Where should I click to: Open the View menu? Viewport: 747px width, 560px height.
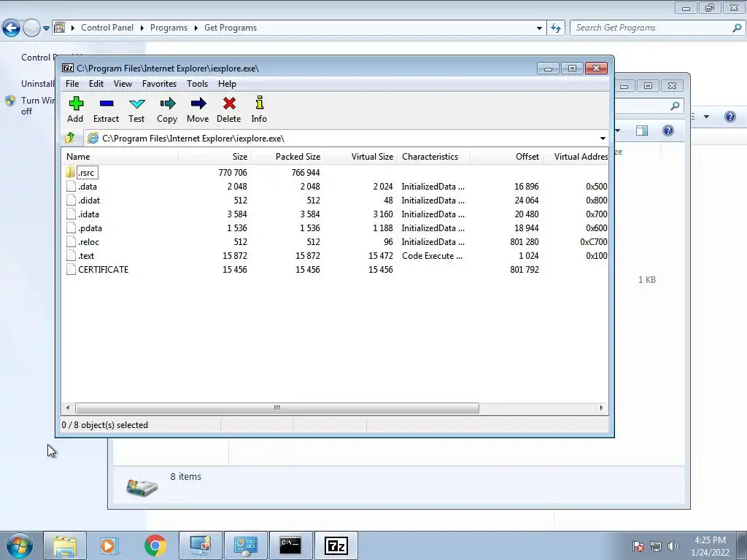(123, 84)
